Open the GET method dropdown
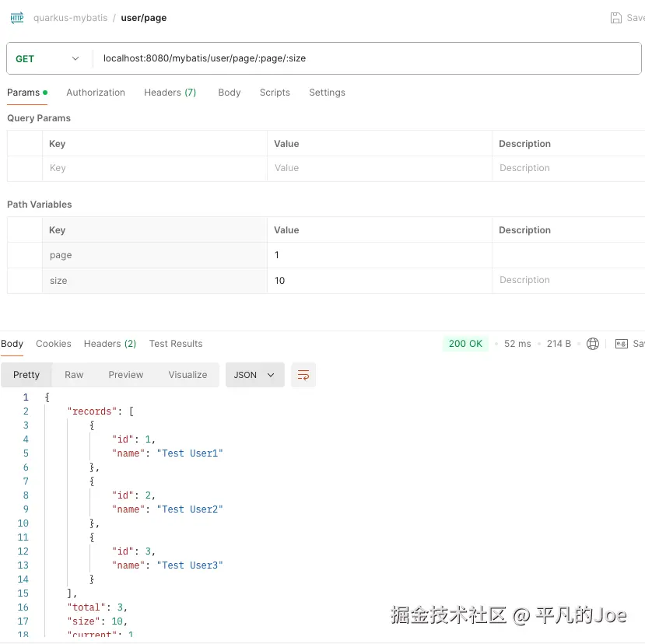This screenshot has width=645, height=644. [47, 58]
